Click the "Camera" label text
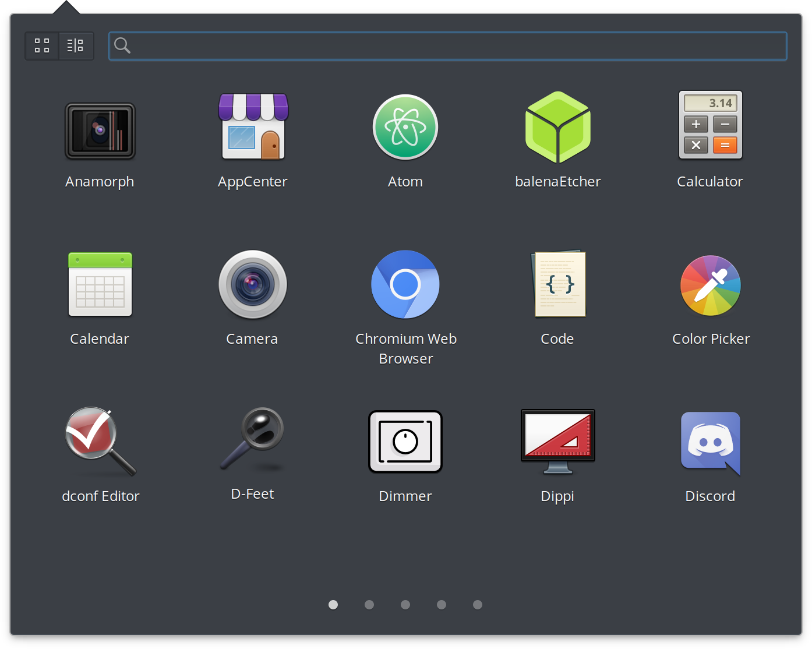 (x=252, y=339)
